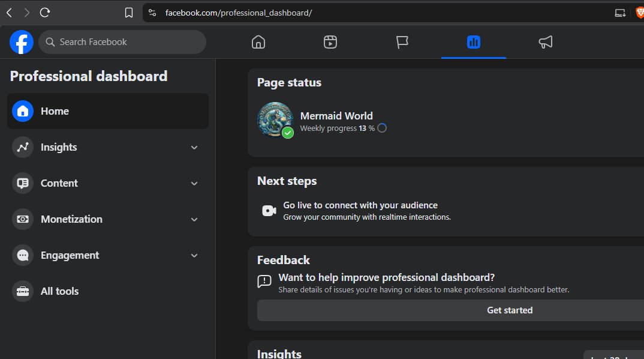Open site settings icon in address bar
Image resolution: width=644 pixels, height=359 pixels.
[x=152, y=13]
